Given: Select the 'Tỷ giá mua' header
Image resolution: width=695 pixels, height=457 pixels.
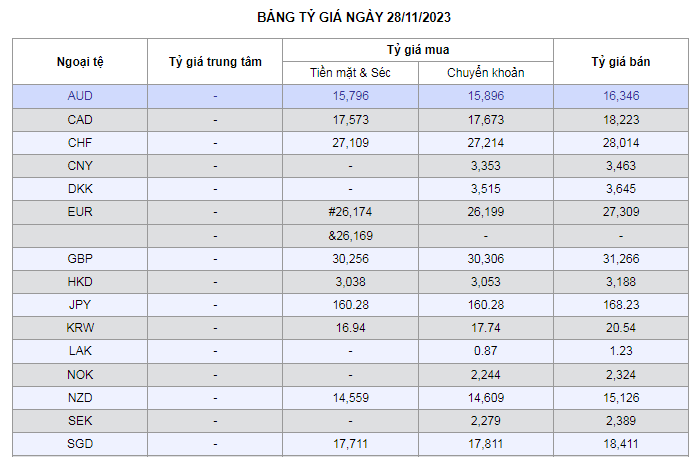Looking at the screenshot, I should 417,49.
